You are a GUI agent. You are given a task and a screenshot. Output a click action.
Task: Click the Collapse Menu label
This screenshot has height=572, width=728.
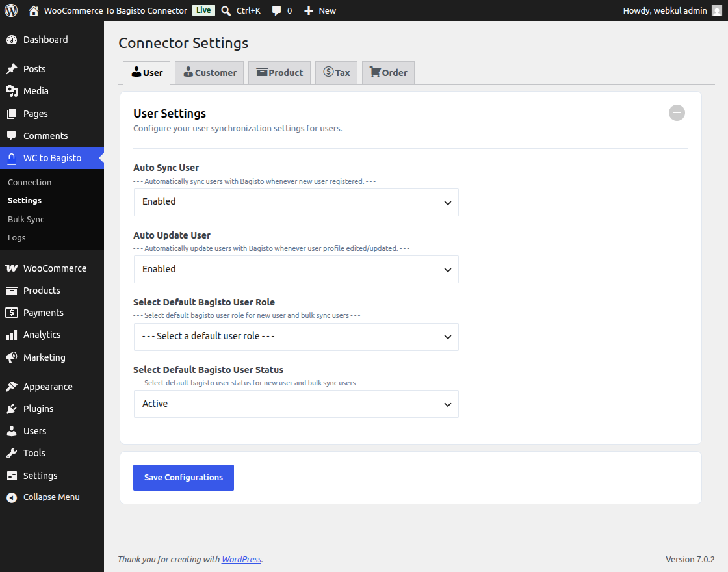click(x=51, y=497)
